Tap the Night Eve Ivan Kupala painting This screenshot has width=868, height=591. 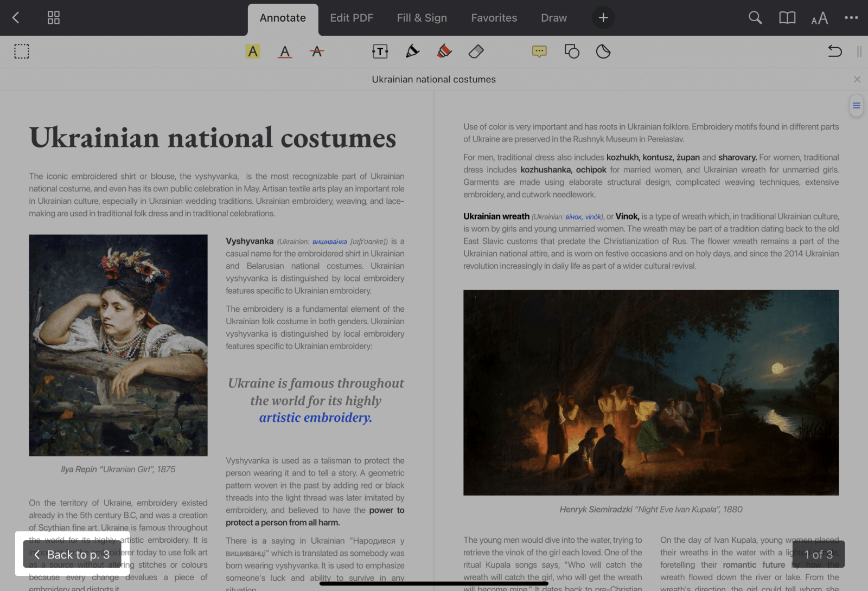pos(651,393)
